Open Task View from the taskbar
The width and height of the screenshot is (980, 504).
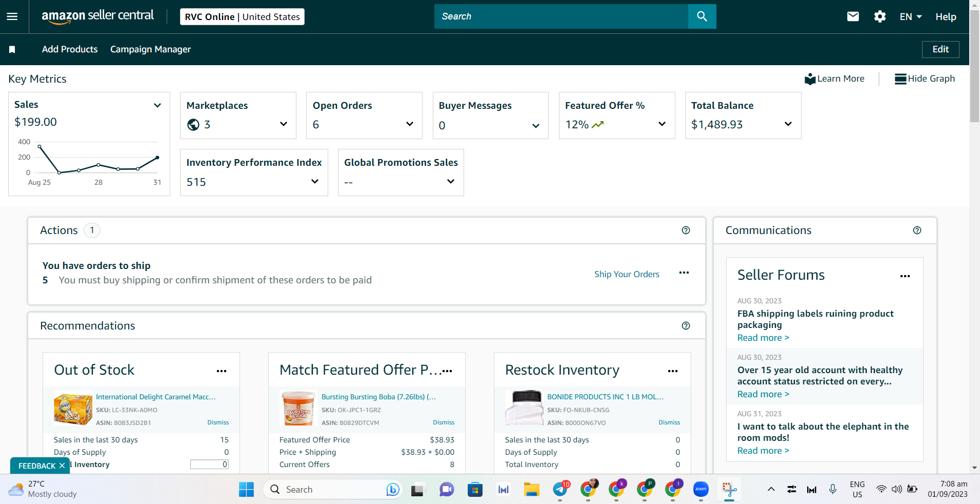417,490
